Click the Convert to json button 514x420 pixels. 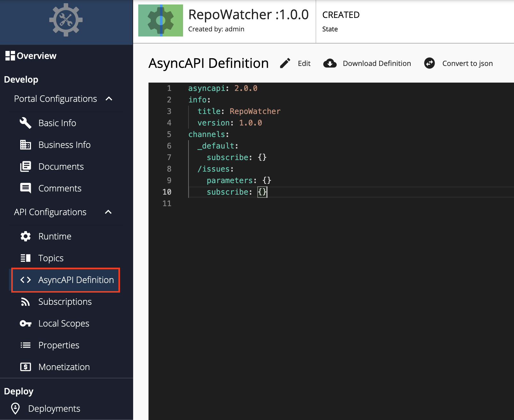pos(467,63)
